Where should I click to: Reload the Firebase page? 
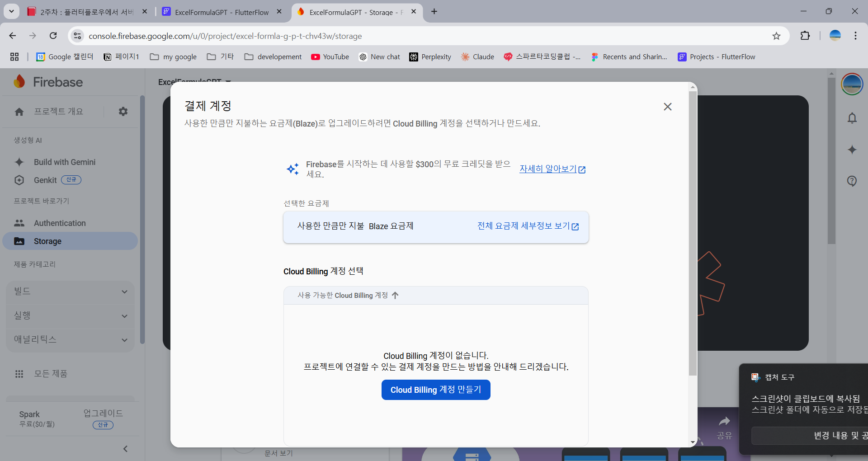[x=53, y=36]
